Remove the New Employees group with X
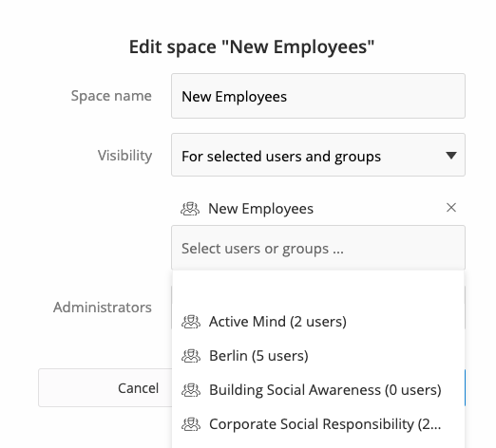Viewport: 496px width, 448px height. pos(451,208)
